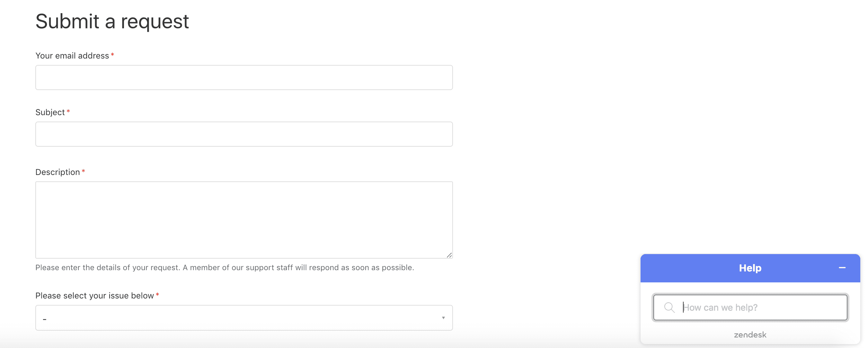Click inside the Description text area
Viewport: 868px width, 348px height.
click(244, 220)
